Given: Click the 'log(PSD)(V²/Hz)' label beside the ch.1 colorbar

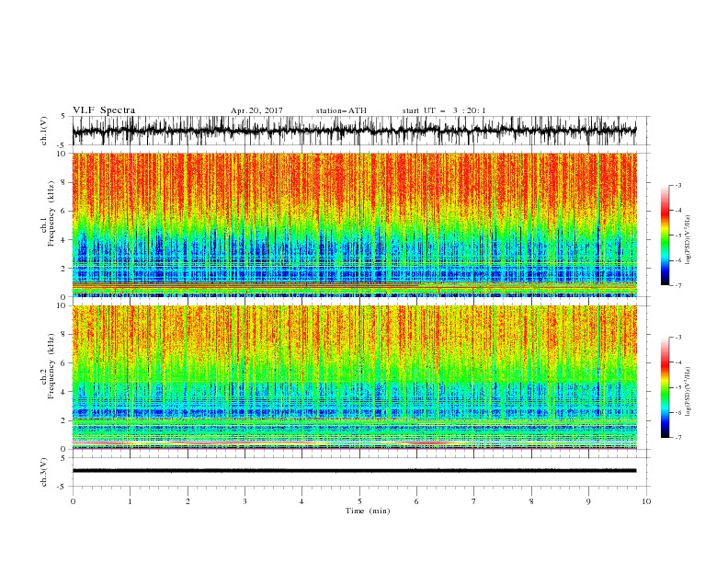Looking at the screenshot, I should tap(688, 240).
